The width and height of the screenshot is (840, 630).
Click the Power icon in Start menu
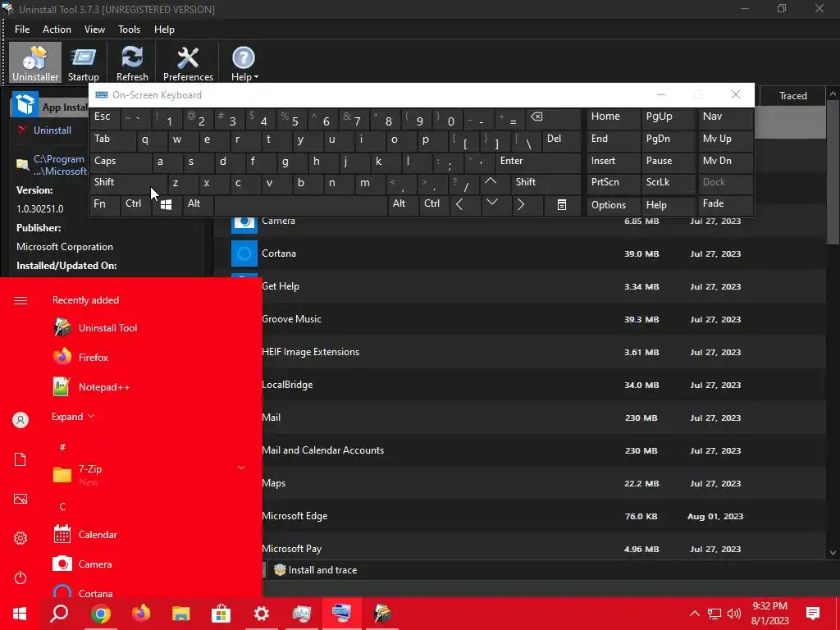[x=21, y=578]
